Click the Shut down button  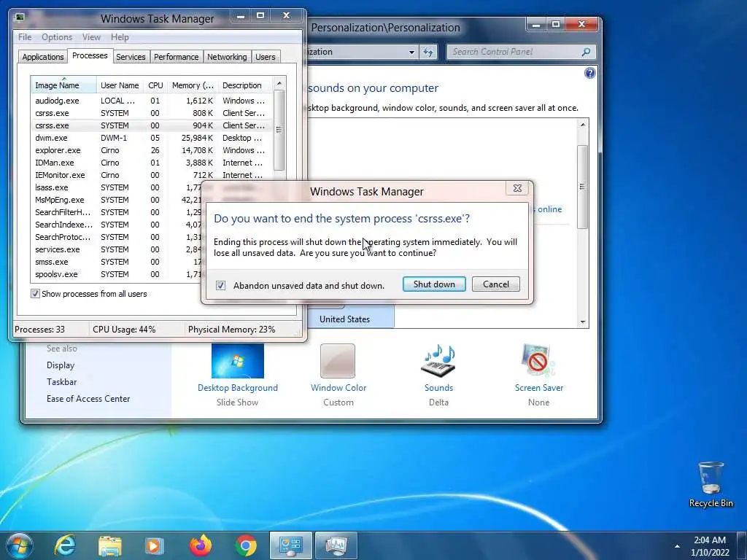click(x=434, y=284)
